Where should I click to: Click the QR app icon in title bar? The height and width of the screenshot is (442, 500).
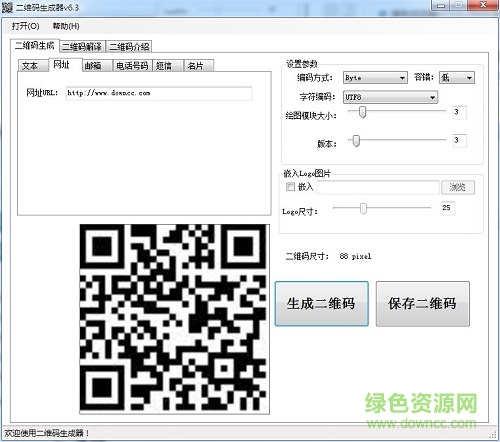(7, 7)
